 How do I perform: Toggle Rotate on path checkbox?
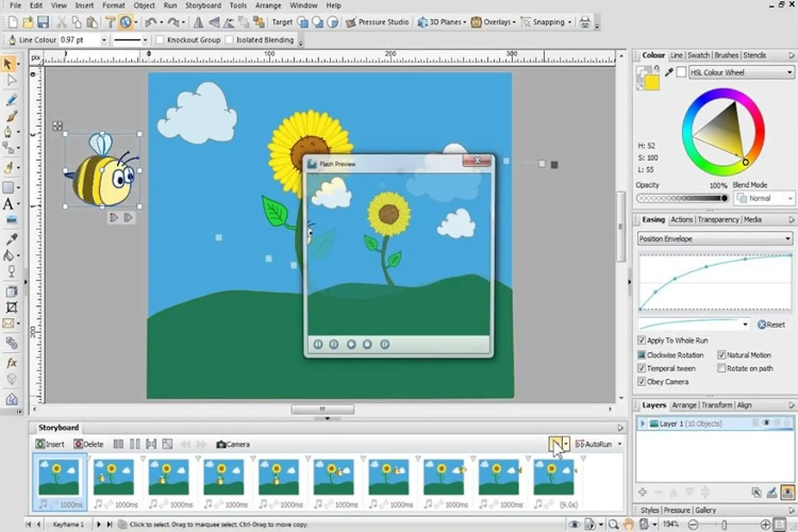click(x=722, y=368)
